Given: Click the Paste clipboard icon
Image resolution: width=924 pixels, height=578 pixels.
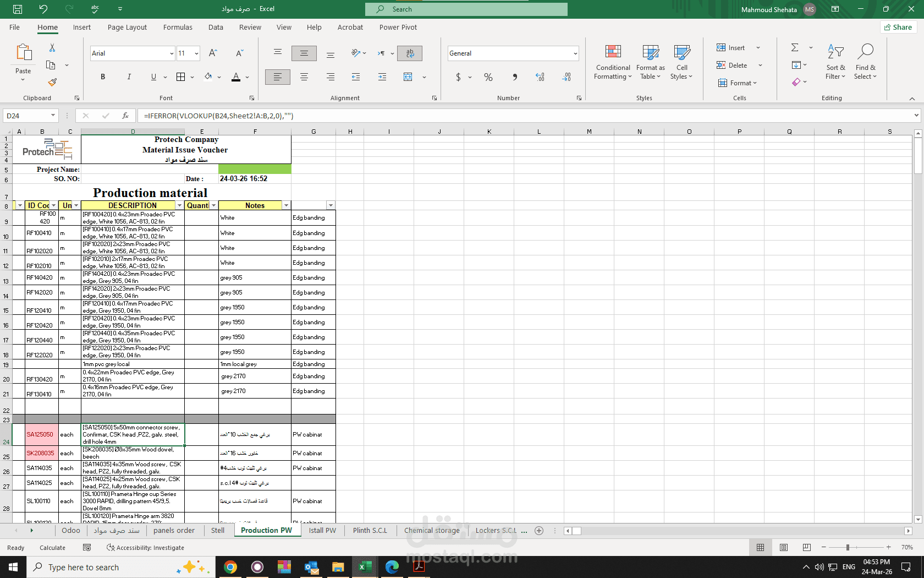Looking at the screenshot, I should point(23,53).
